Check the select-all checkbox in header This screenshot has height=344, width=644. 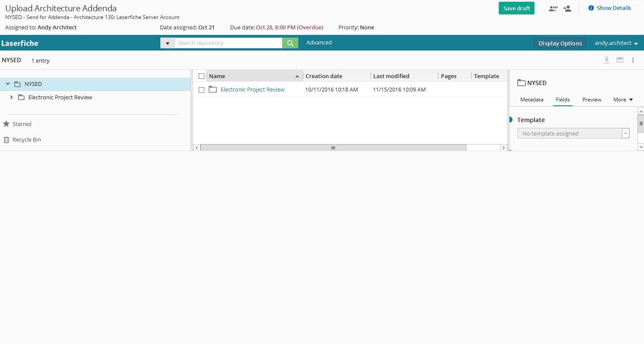click(201, 76)
